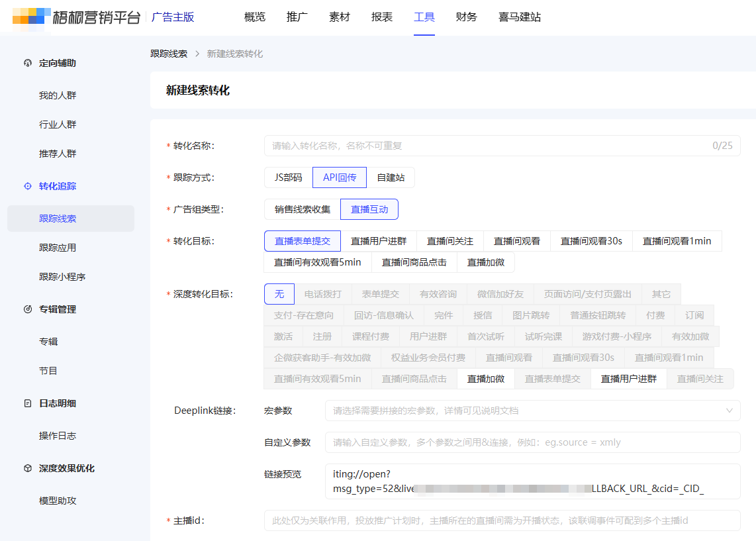Click the 日志明细 document icon
This screenshot has width=756, height=541.
click(x=28, y=403)
